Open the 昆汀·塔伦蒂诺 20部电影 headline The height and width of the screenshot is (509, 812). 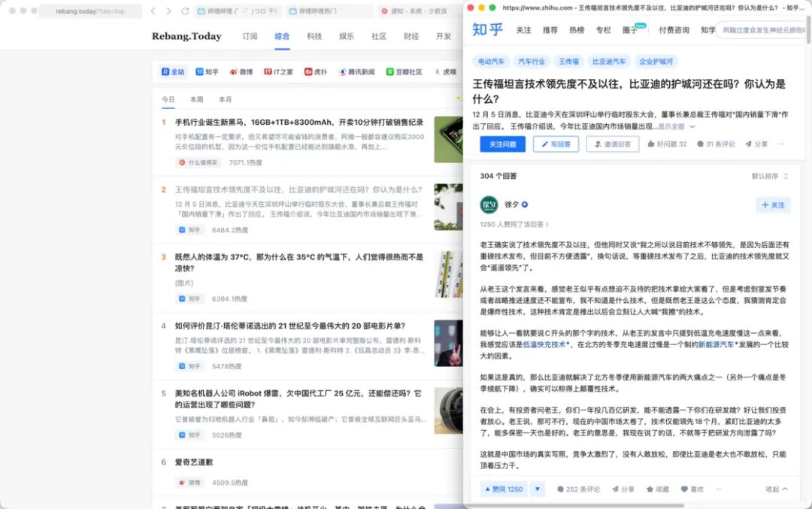click(x=290, y=326)
